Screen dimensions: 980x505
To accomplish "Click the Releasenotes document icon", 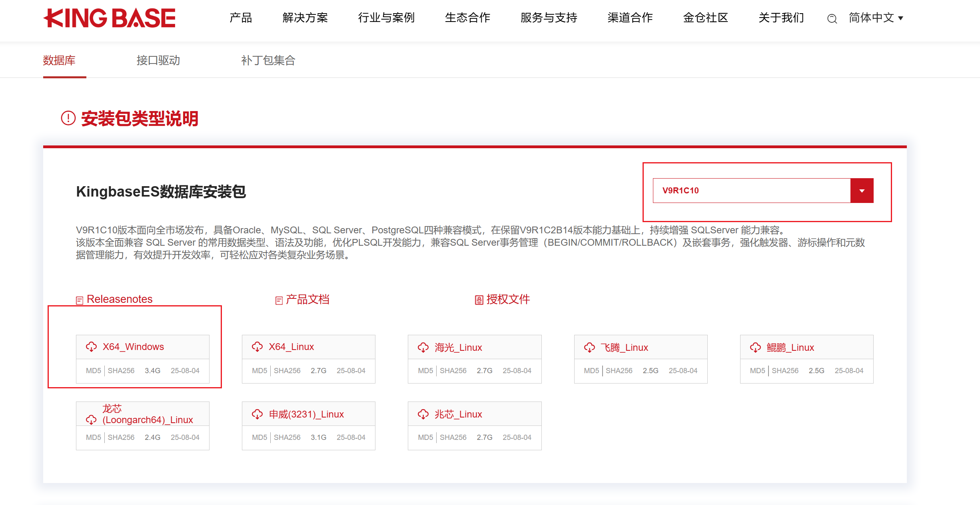I will pyautogui.click(x=80, y=300).
